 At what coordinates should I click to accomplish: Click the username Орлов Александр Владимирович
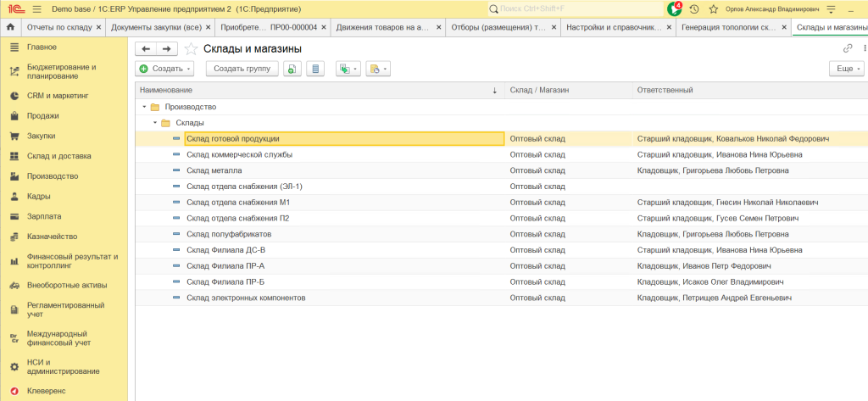(x=771, y=9)
